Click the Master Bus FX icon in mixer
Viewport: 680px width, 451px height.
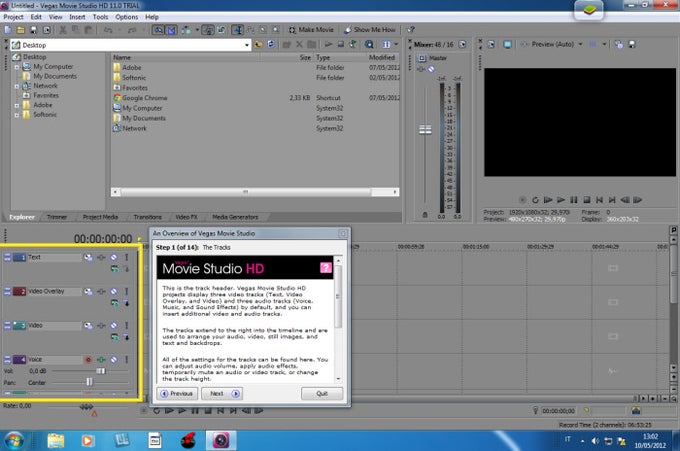click(x=421, y=69)
